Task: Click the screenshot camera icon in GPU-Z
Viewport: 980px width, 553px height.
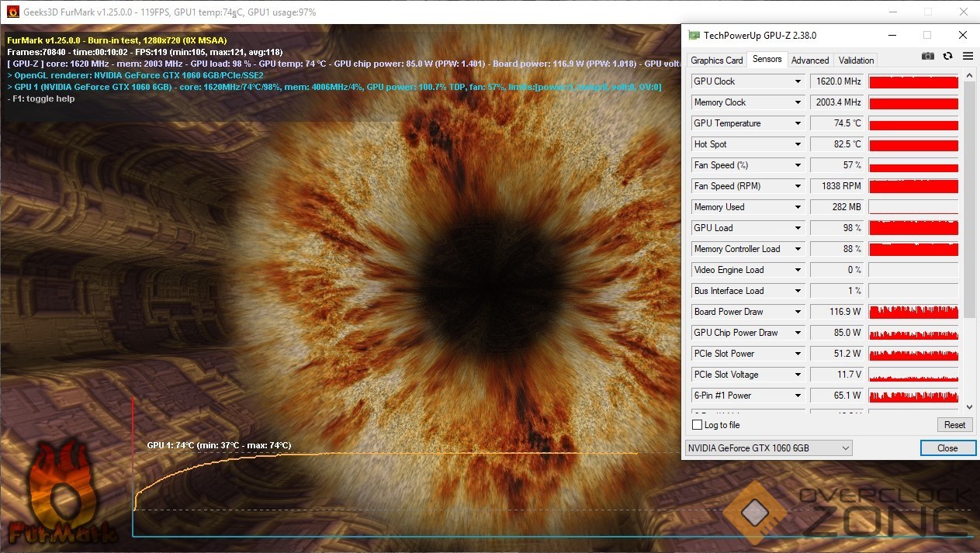Action: click(x=928, y=57)
